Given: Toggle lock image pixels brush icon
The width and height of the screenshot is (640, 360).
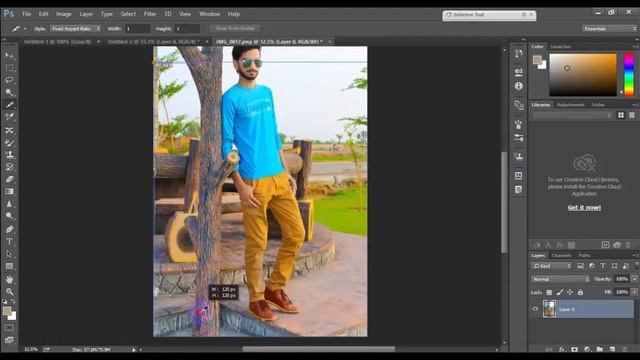Looking at the screenshot, I should coord(560,292).
